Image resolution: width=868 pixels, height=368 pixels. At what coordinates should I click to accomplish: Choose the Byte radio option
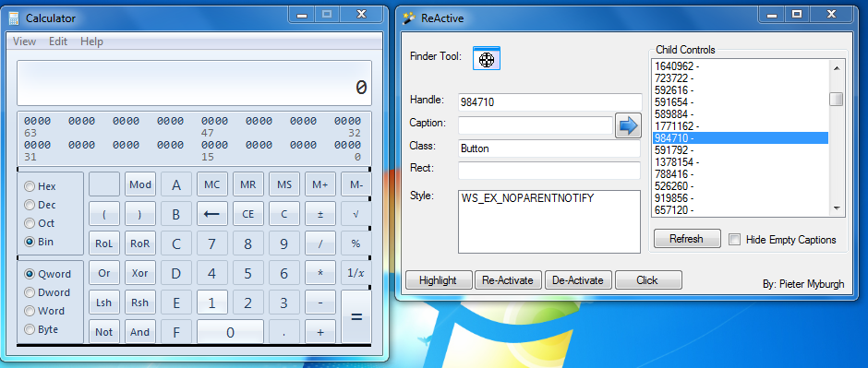[x=30, y=329]
